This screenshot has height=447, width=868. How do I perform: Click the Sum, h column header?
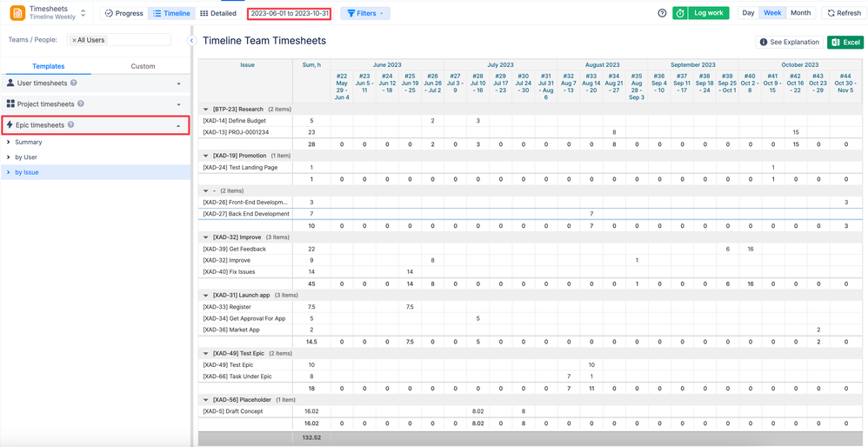point(311,64)
